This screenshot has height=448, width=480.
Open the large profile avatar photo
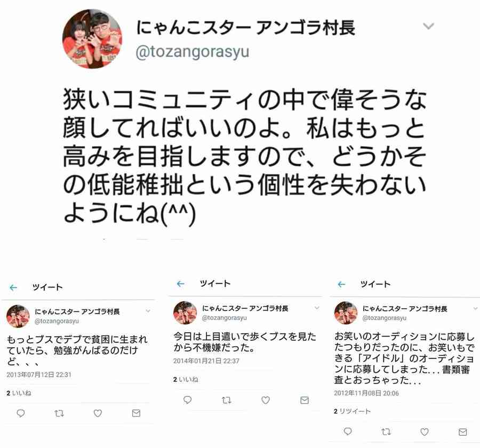pyautogui.click(x=92, y=38)
